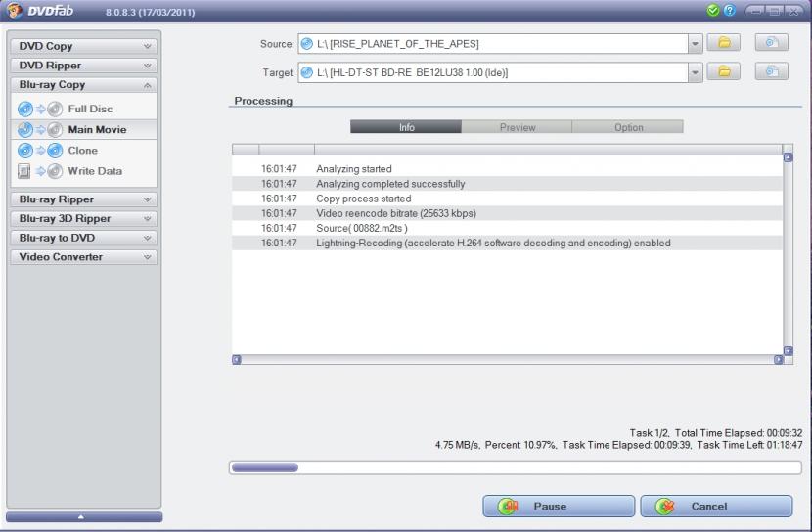The image size is (812, 532).
Task: Collapse sidebar using bottom arrow bar
Action: click(x=84, y=516)
